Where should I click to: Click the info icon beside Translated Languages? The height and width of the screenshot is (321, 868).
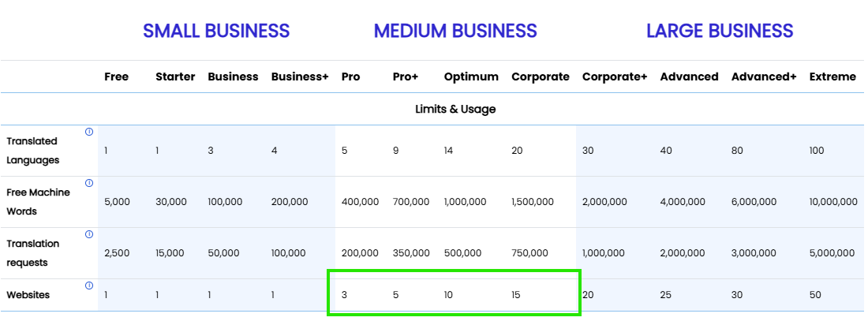pyautogui.click(x=89, y=132)
